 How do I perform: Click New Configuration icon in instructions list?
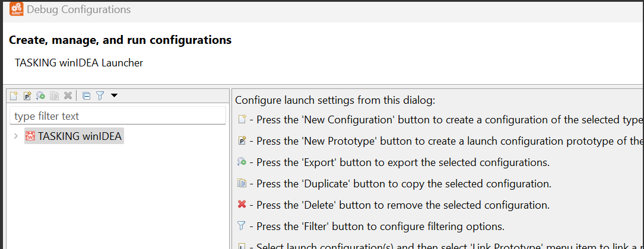point(242,120)
